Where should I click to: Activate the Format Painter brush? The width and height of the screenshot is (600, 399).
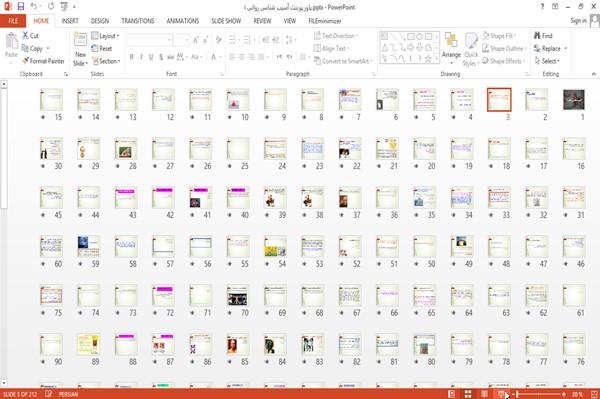[x=43, y=61]
